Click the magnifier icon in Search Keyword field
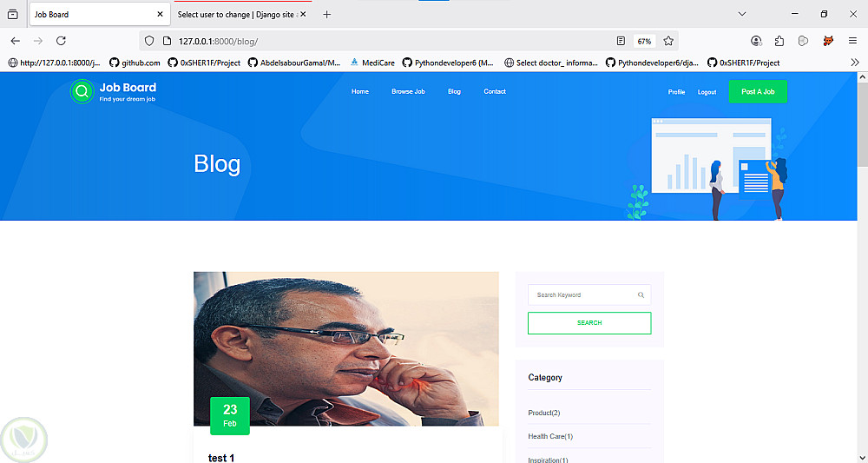868x463 pixels. pyautogui.click(x=641, y=295)
